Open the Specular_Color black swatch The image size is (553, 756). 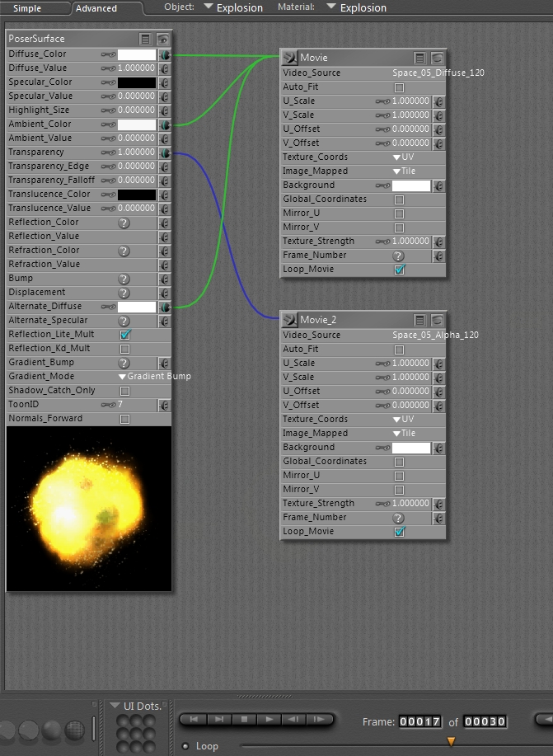(137, 83)
